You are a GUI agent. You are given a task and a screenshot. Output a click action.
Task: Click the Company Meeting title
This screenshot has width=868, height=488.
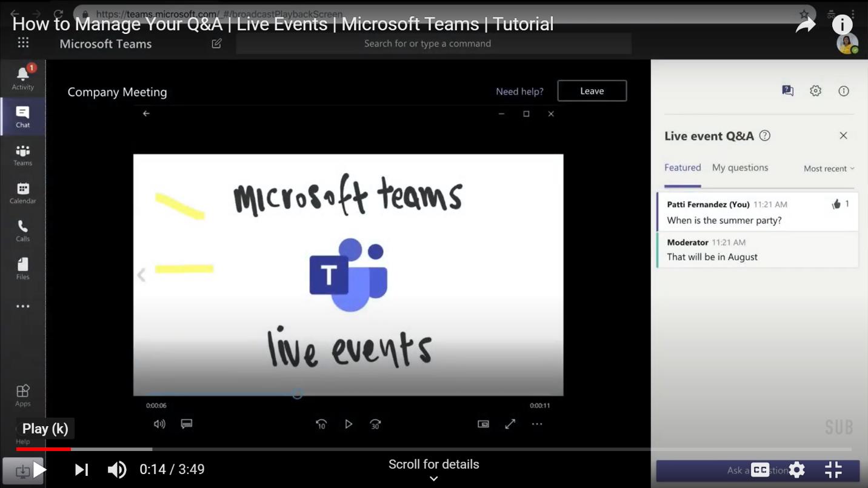(117, 92)
